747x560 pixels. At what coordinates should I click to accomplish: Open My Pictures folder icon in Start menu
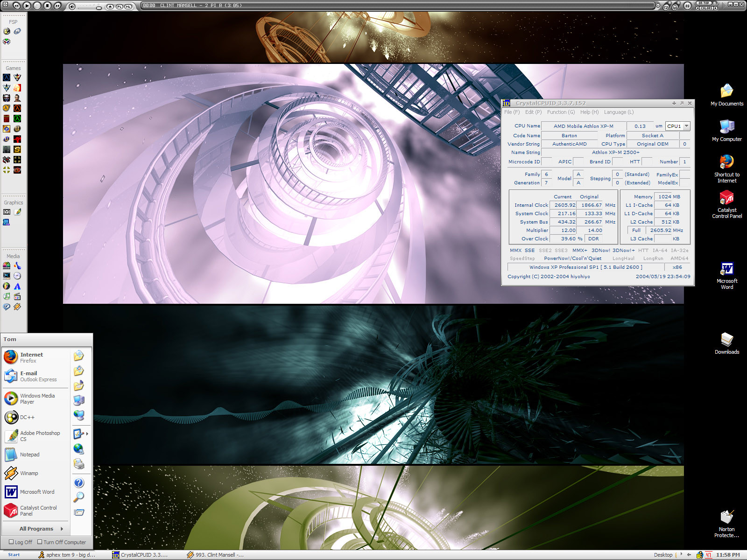(x=78, y=371)
